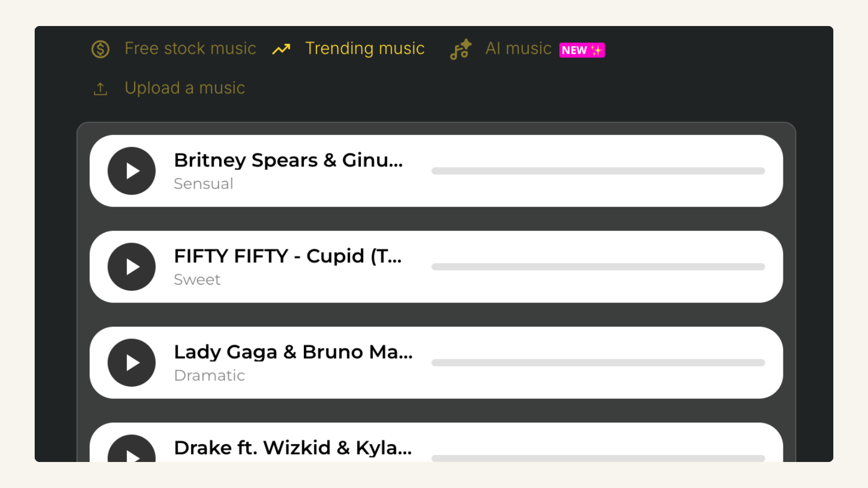Play FIFTY FIFTY - Cupid track
Viewport: 868px width, 488px height.
[x=132, y=267]
